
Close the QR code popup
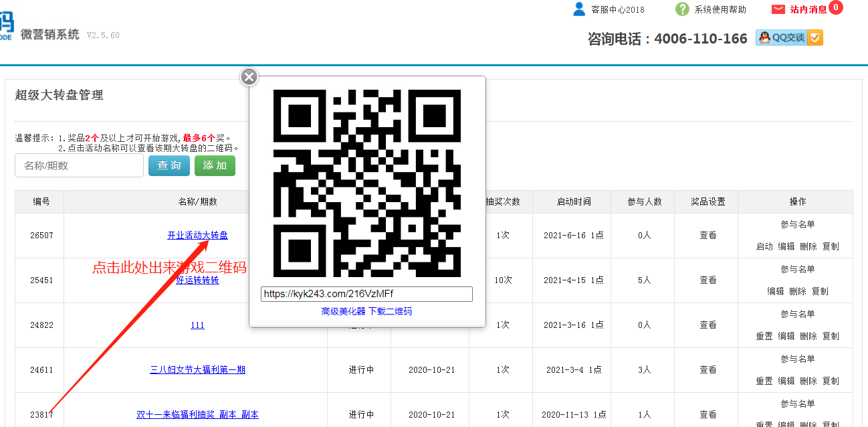pyautogui.click(x=249, y=77)
